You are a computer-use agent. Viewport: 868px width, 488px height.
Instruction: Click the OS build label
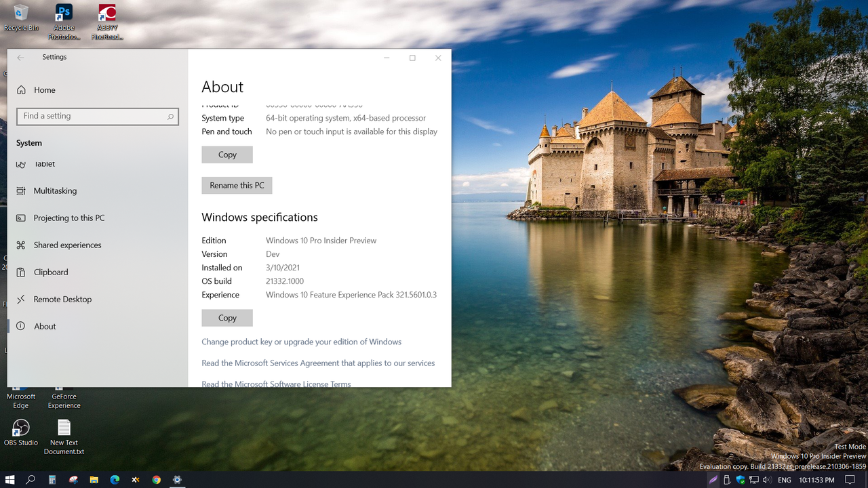tap(216, 281)
